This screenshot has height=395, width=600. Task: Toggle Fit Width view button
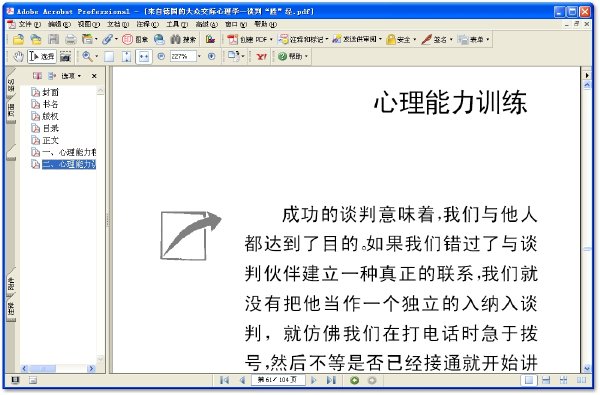tap(144, 57)
